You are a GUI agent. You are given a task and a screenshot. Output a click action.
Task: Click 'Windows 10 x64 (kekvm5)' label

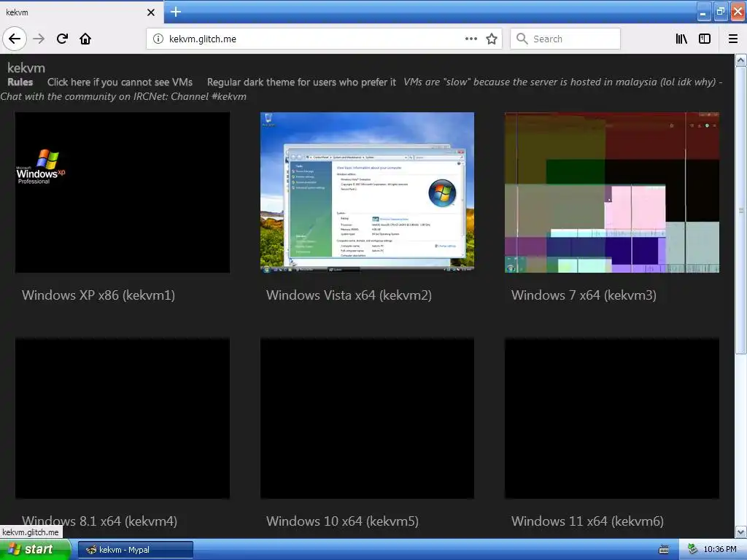(x=342, y=521)
